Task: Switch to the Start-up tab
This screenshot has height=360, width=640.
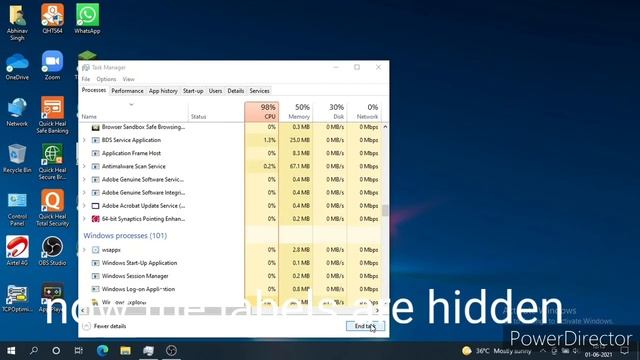Action: coord(193,91)
